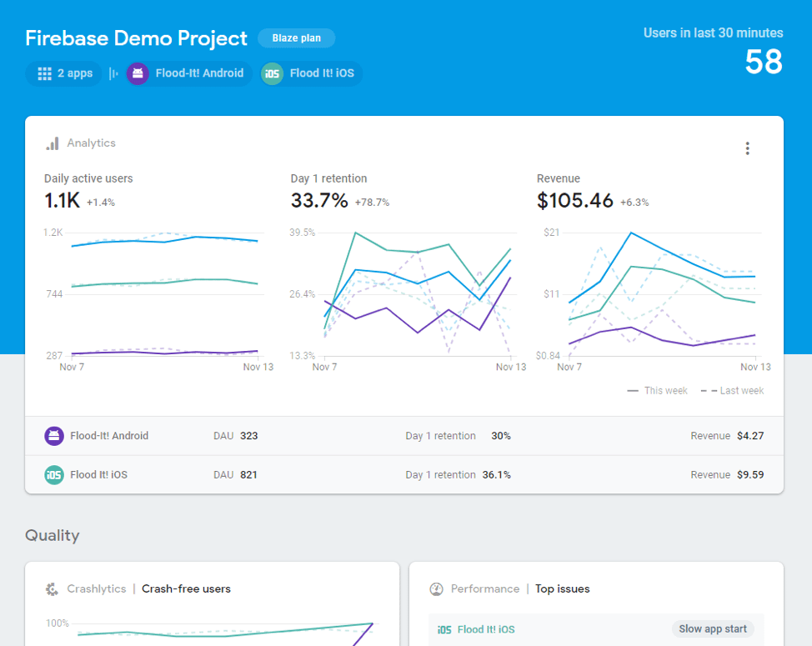Viewport: 812px width, 646px height.
Task: Click the 58 users in last 30 minutes count
Action: coord(764,62)
